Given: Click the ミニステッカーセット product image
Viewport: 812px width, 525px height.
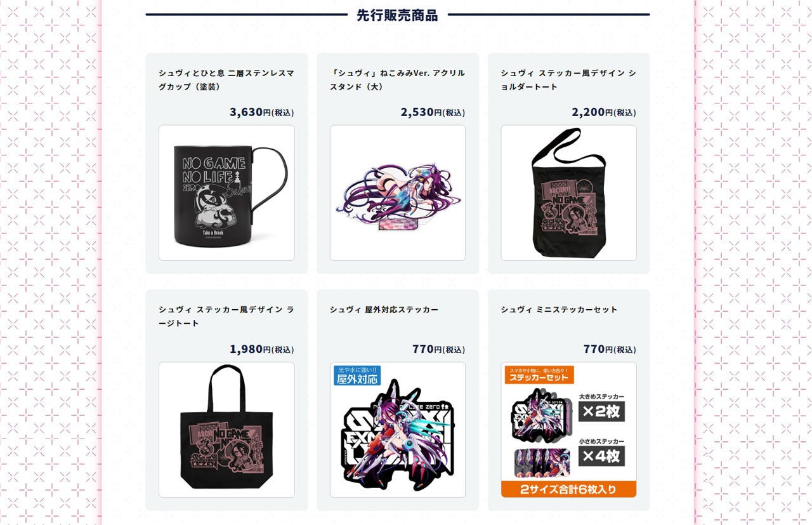Looking at the screenshot, I should 568,430.
